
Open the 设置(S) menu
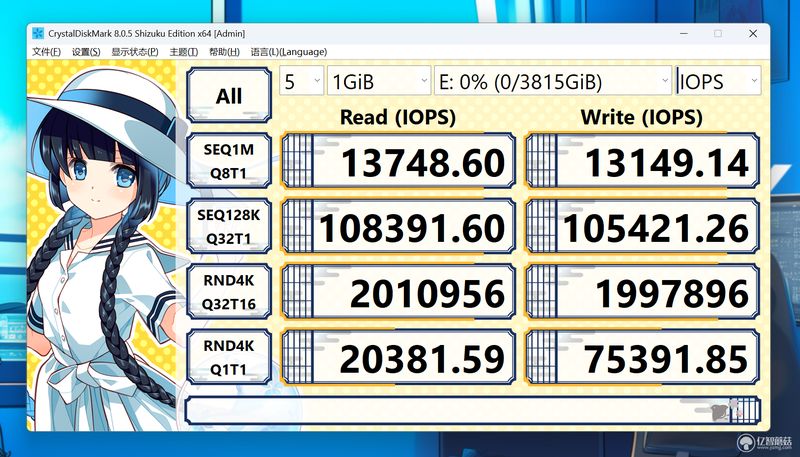point(86,52)
